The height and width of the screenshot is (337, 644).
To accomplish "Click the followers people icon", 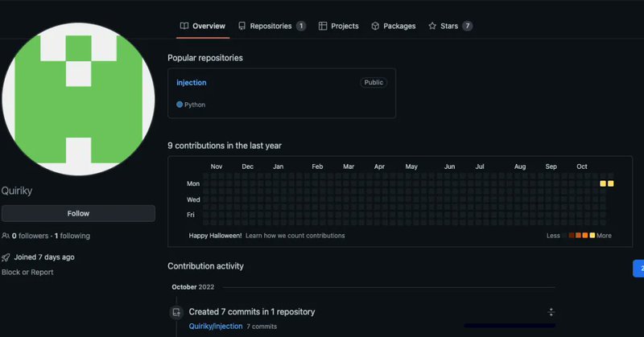I will tap(6, 236).
